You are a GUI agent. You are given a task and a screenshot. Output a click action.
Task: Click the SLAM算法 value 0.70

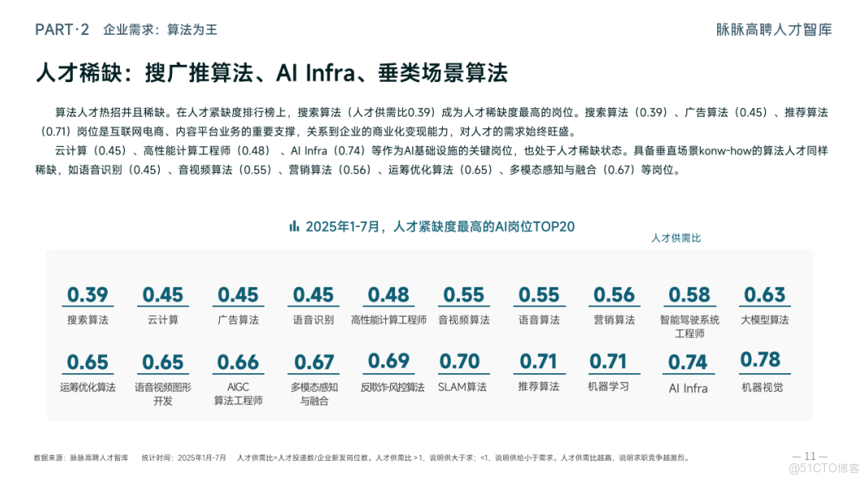pyautogui.click(x=463, y=360)
